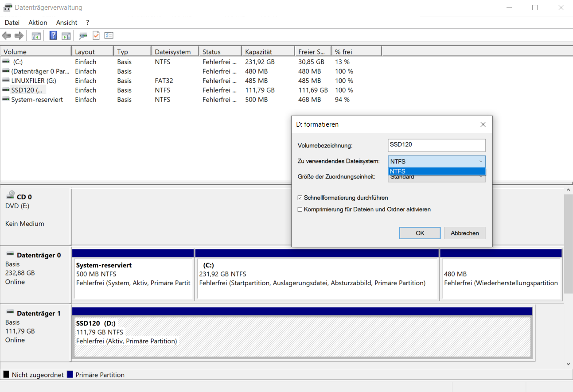
Task: Cancel formatting with Abbrechen button
Action: [x=465, y=233]
